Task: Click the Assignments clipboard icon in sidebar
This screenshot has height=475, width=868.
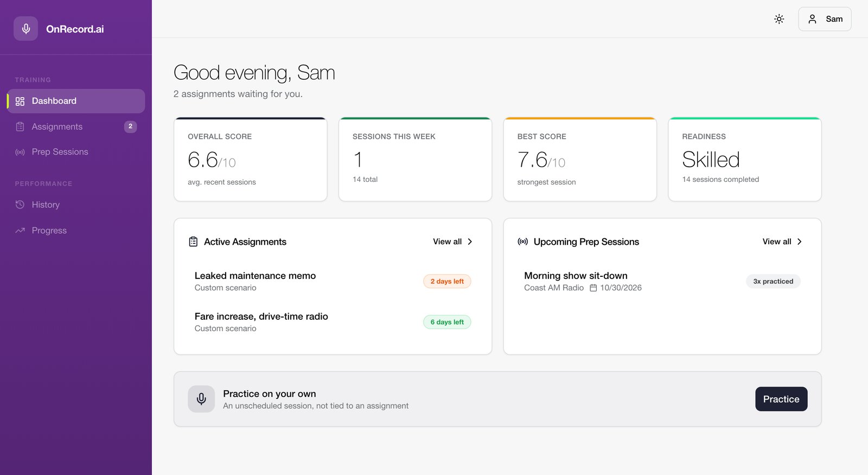Action: tap(20, 126)
